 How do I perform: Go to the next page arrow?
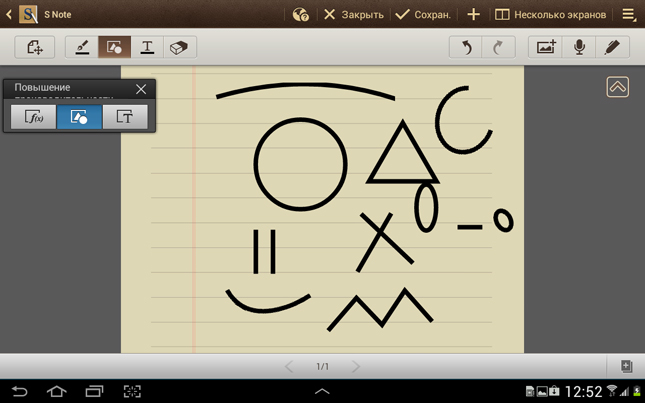pyautogui.click(x=356, y=366)
